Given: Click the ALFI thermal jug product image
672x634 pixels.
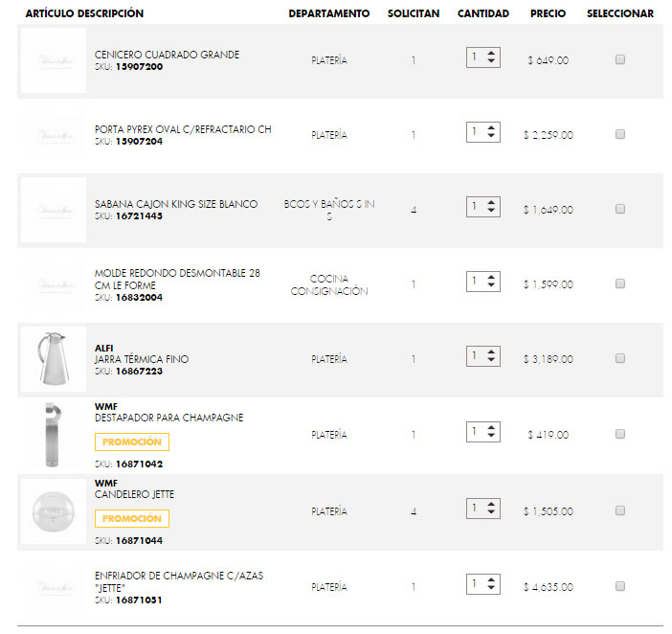Looking at the screenshot, I should [53, 358].
